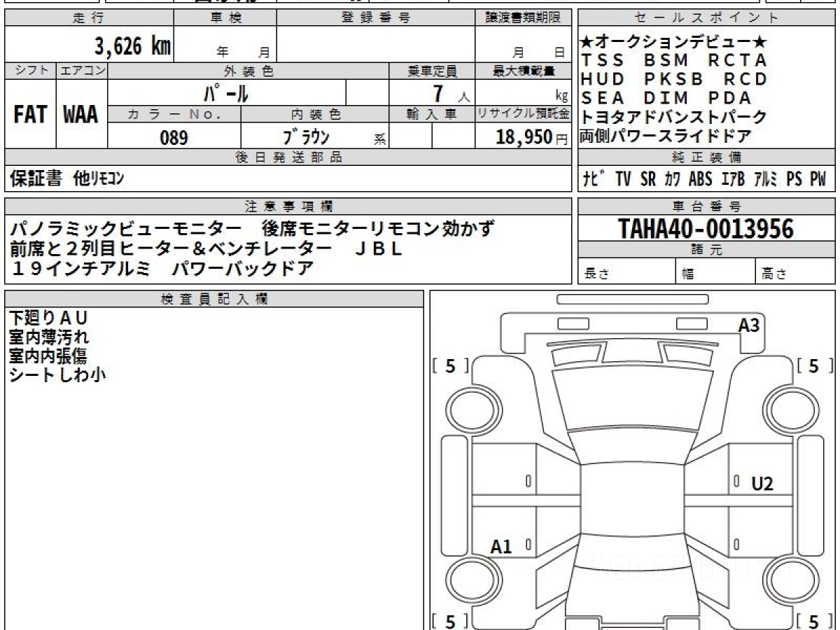Select the アルミ equipment code
Screen dimensions: 840x630
(x=766, y=179)
